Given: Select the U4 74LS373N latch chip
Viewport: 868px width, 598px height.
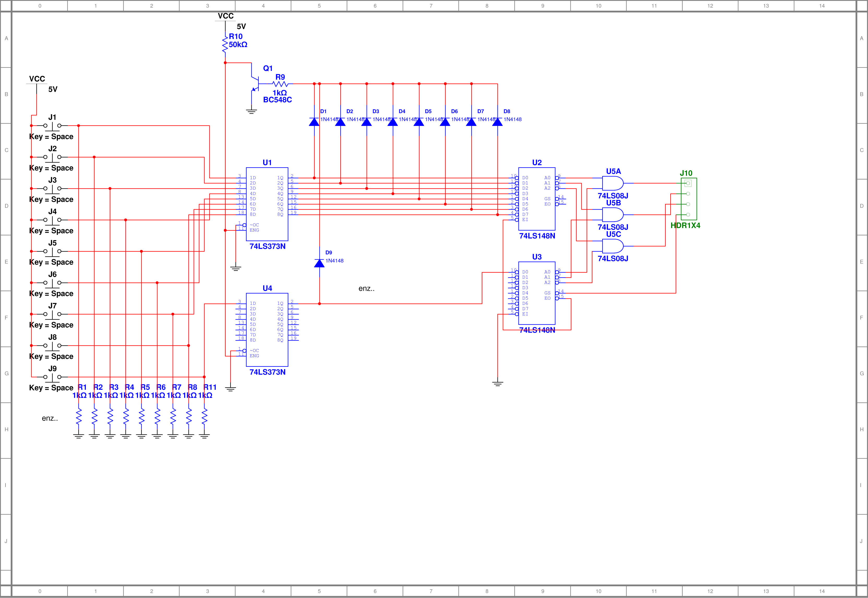Looking at the screenshot, I should (x=267, y=330).
